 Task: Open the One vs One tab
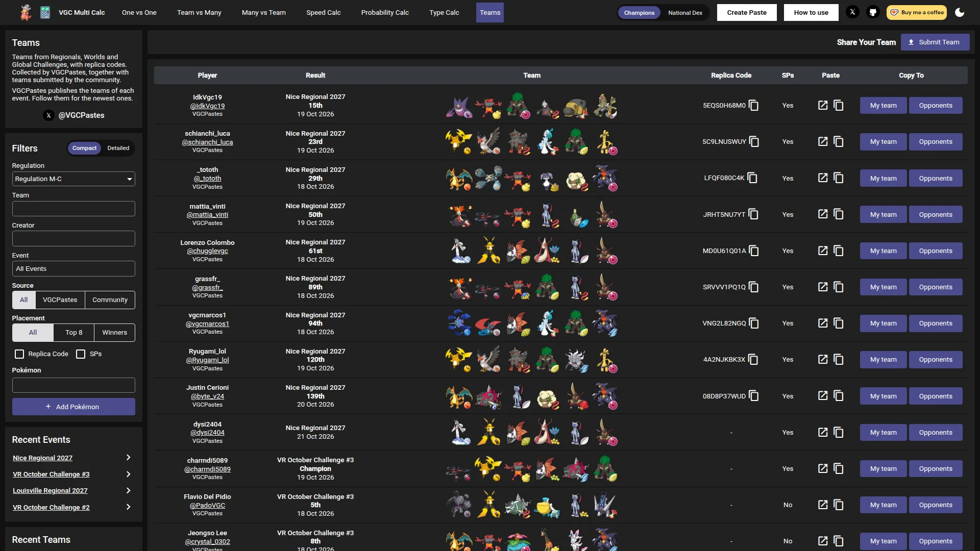coord(139,13)
